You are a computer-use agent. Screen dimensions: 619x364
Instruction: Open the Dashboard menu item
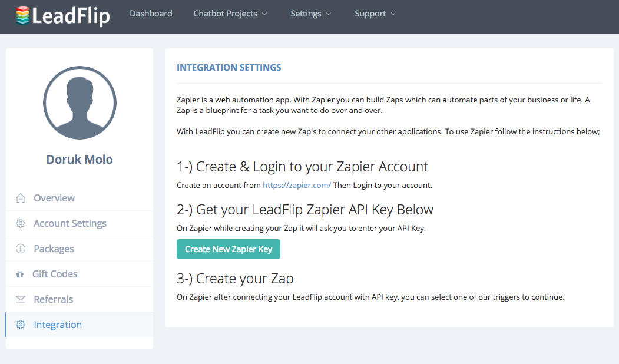[x=151, y=13]
